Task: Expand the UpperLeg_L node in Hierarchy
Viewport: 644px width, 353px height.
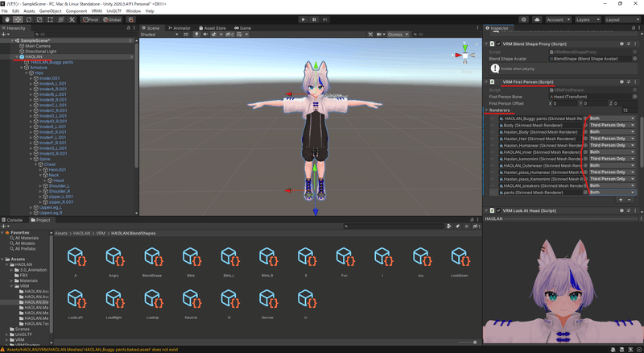Action: [x=31, y=207]
